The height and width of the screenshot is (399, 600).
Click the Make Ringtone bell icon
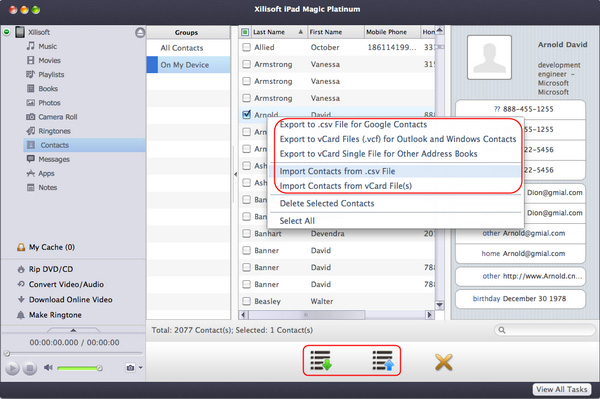[21, 315]
